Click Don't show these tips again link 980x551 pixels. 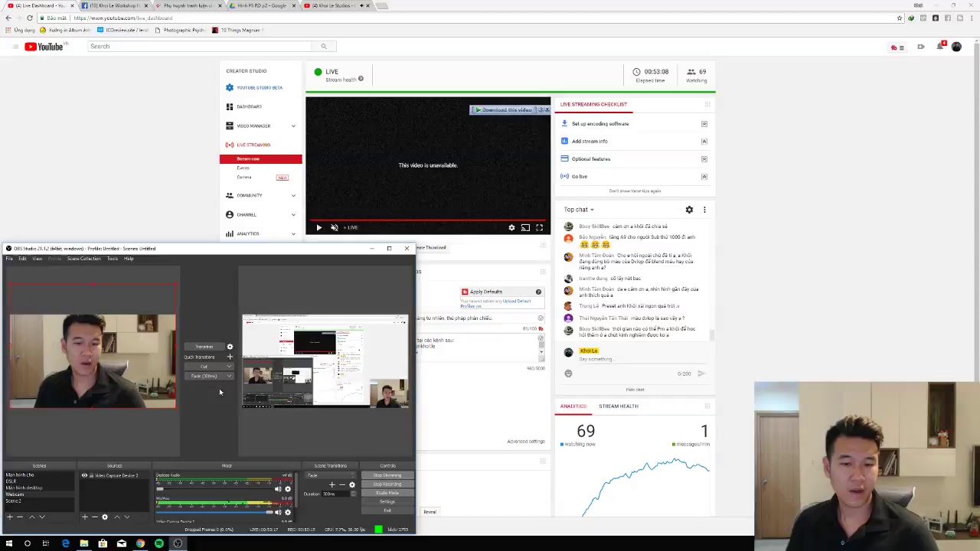click(x=635, y=191)
